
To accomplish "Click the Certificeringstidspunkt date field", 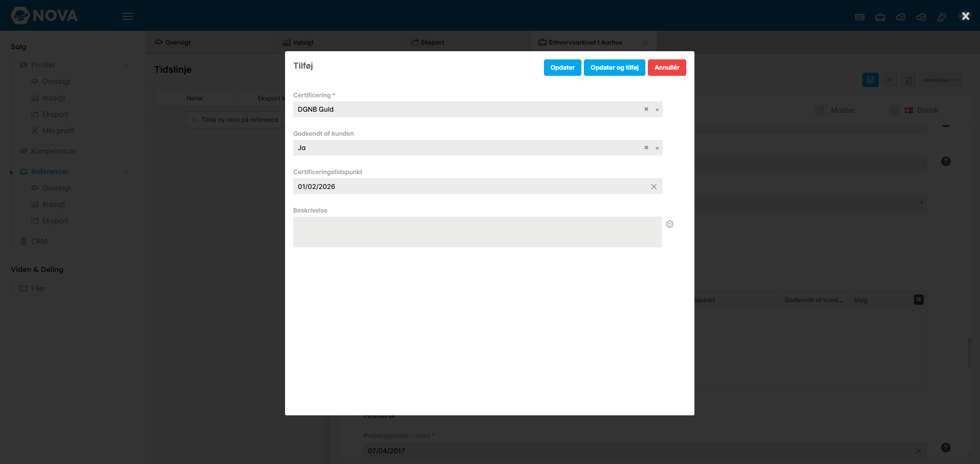I will [477, 186].
